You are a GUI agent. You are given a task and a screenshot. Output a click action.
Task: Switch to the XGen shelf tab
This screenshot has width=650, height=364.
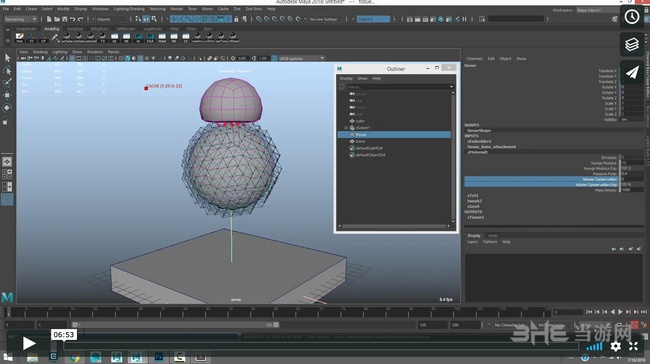pos(191,29)
